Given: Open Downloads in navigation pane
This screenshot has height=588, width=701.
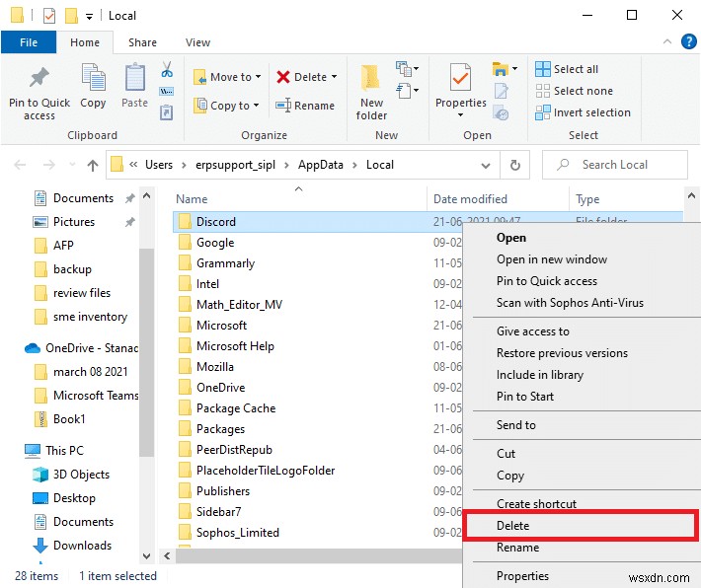Looking at the screenshot, I should pos(72,546).
